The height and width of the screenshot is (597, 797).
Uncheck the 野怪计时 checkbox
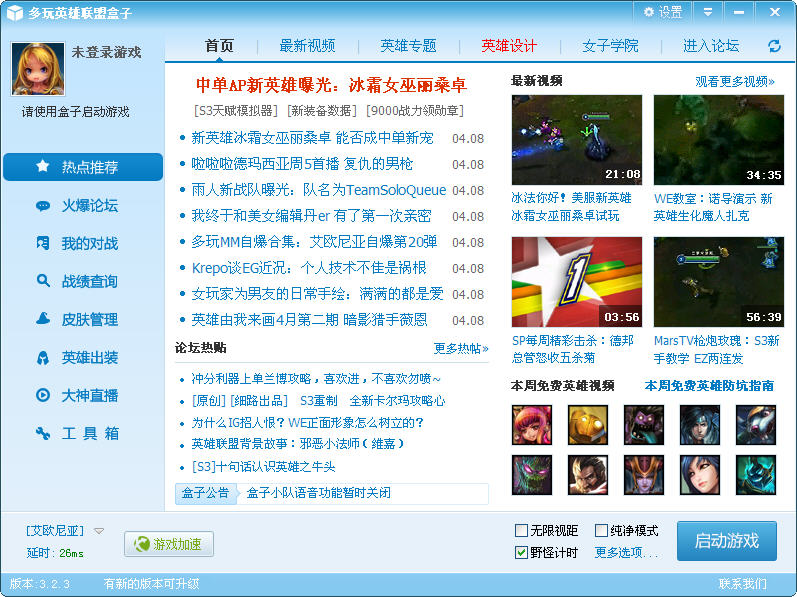click(x=521, y=552)
